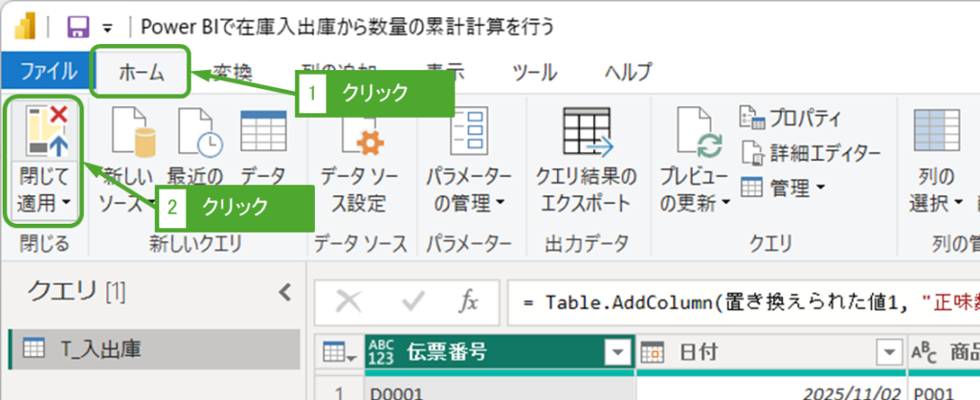Collapse the Queries (クエリ) pane
Viewport: 980px width, 400px height.
(283, 292)
